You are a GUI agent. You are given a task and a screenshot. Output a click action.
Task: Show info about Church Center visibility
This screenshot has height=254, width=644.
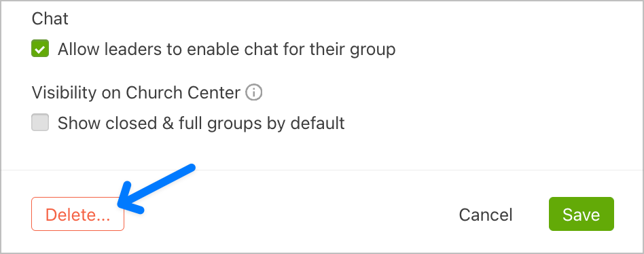tap(253, 93)
